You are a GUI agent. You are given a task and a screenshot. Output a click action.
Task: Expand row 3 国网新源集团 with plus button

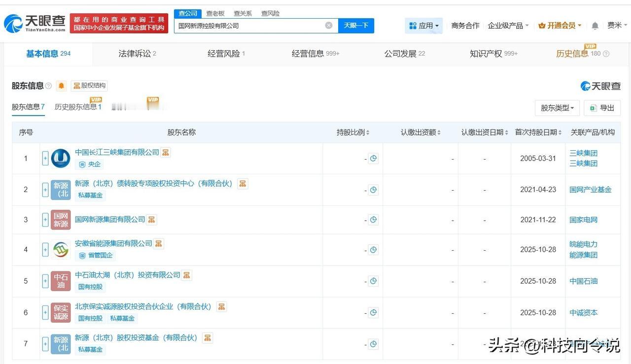tap(45, 220)
